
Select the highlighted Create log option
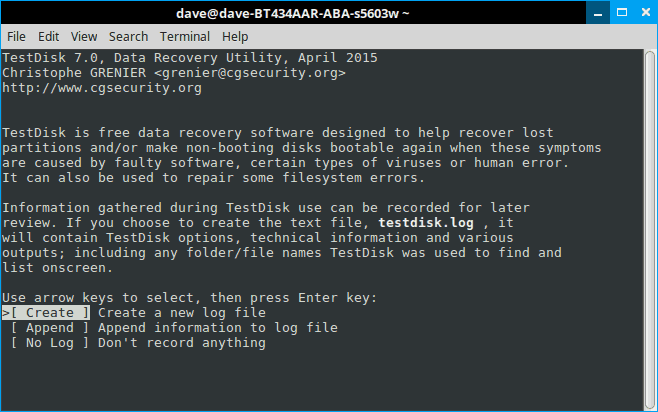[x=50, y=313]
